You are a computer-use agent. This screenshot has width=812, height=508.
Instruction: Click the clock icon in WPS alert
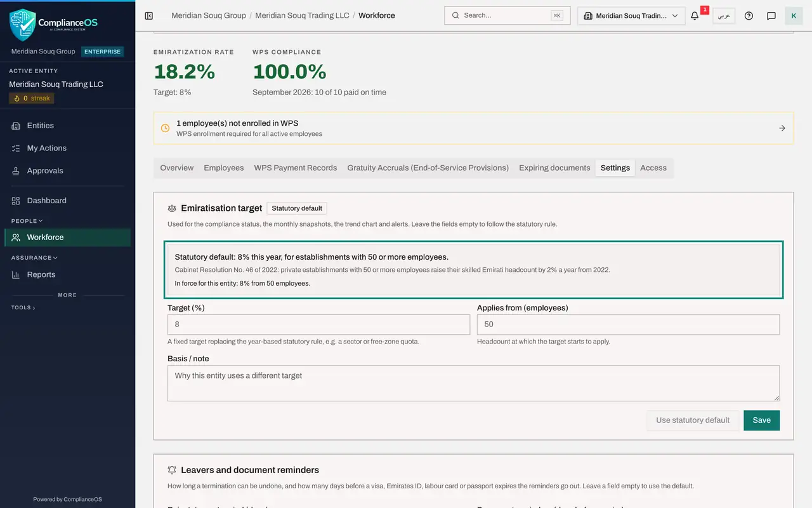[165, 128]
